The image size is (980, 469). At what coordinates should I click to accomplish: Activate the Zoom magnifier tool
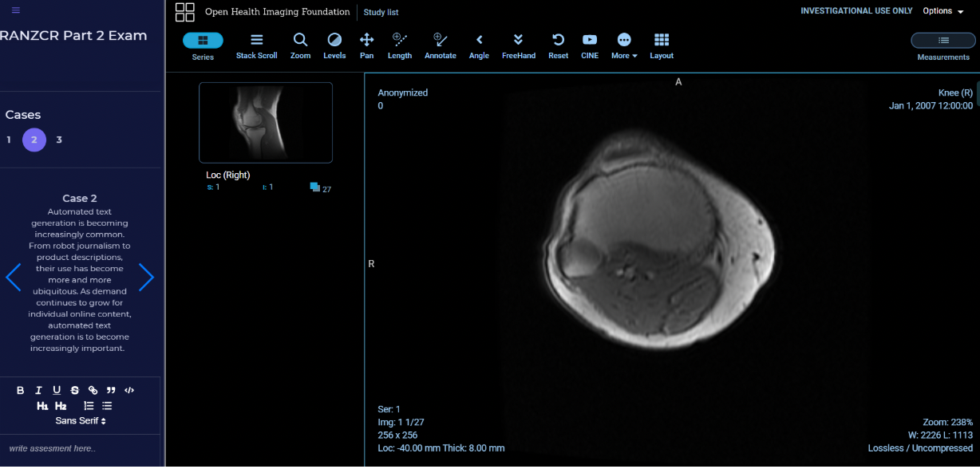click(x=300, y=45)
